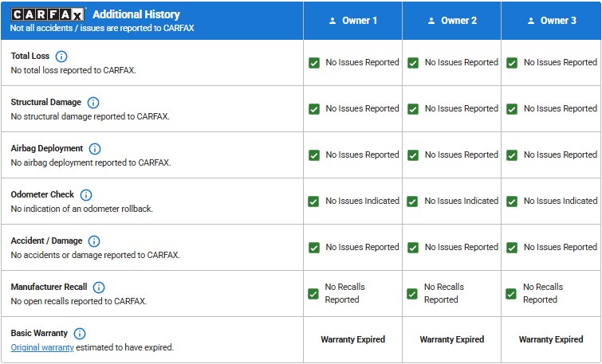Show info for Odometer Check
Screen dimensions: 602x364
(x=86, y=195)
